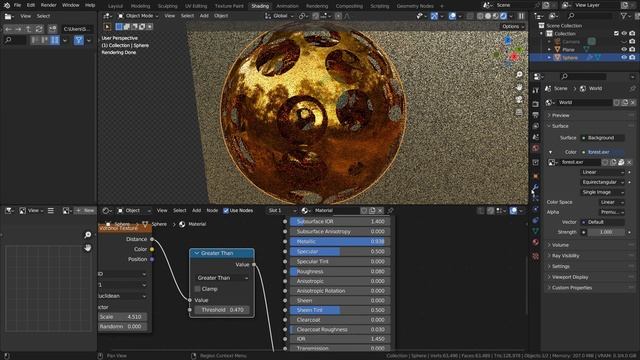640x360 pixels.
Task: Select rendered viewport shading mode
Action: [504, 16]
